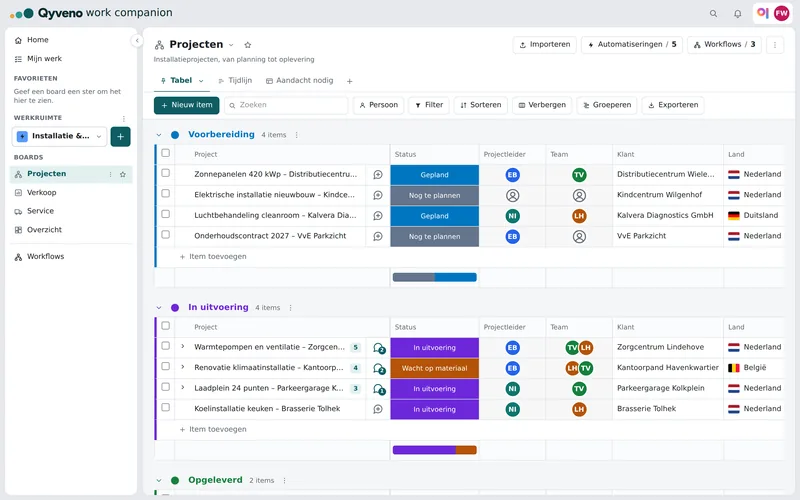Switch to the Tijdlijn view tab
Viewport: 800px width, 500px height.
coord(235,81)
